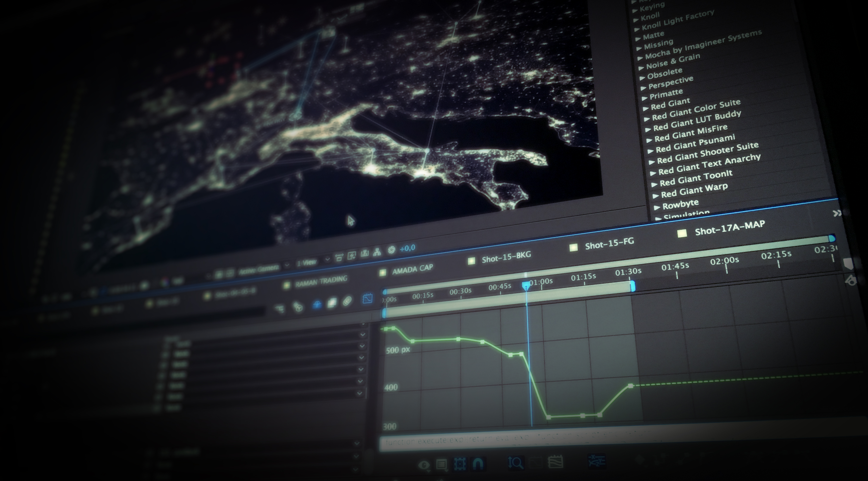The image size is (868, 481).
Task: Click the work area start handle
Action: click(x=384, y=313)
